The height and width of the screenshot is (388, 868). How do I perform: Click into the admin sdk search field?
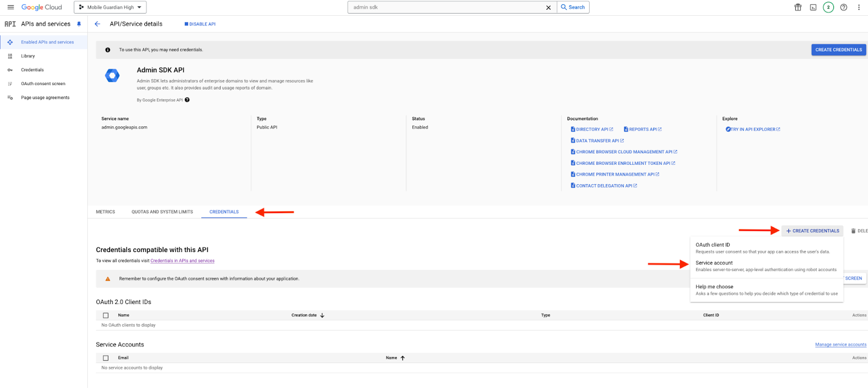pos(445,8)
